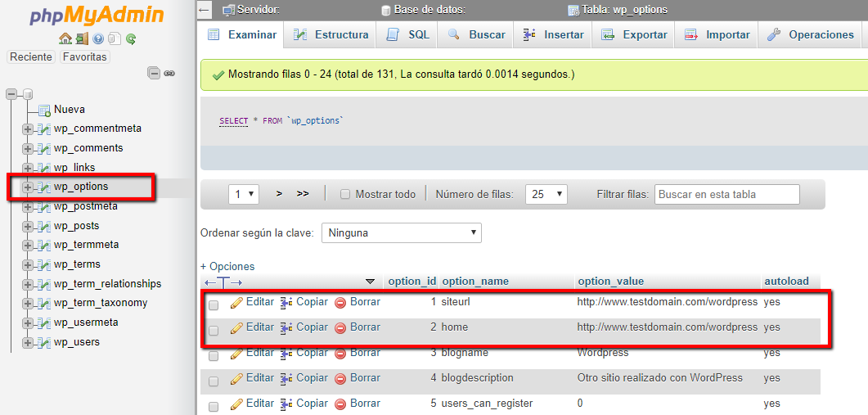Screen dimensions: 868x415
Task: Click the Tabla: wp_options breadcrumb link
Action: [624, 10]
